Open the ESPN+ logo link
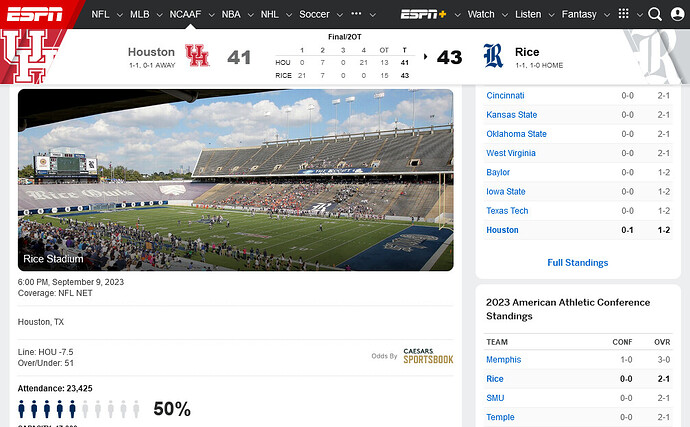Screen dimensions: 690x427 (425, 14)
